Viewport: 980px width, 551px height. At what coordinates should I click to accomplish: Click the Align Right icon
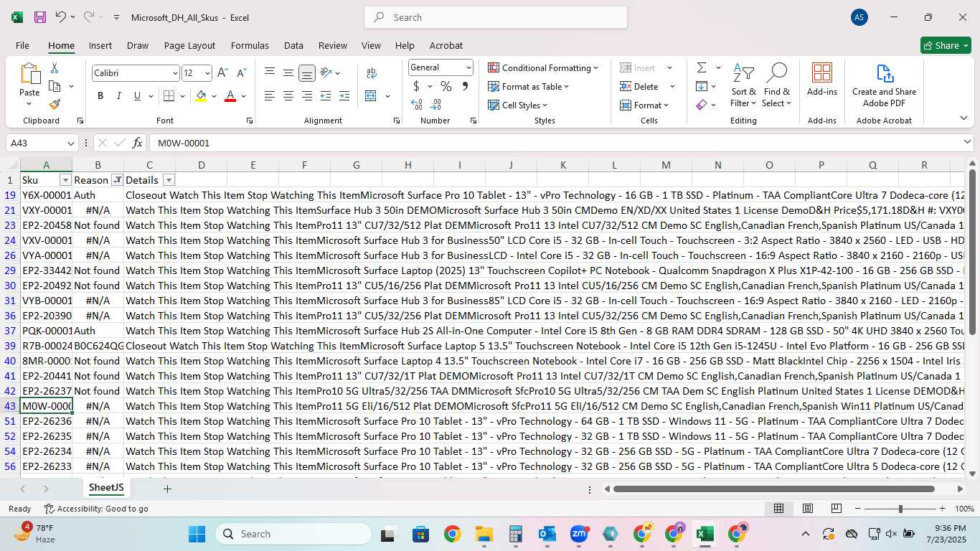(x=307, y=96)
